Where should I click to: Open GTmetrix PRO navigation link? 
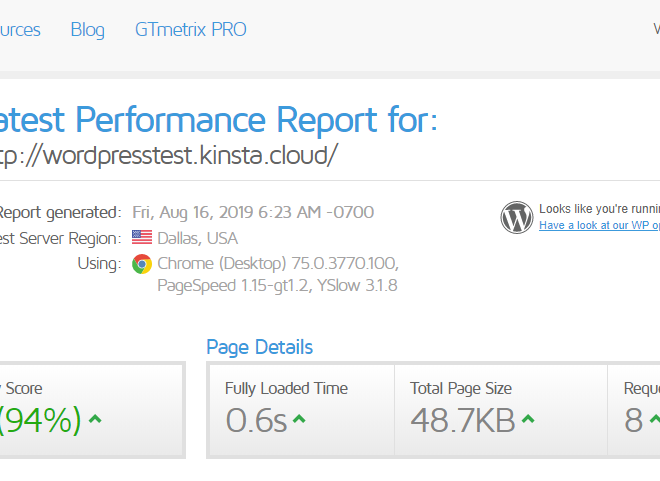pos(191,29)
